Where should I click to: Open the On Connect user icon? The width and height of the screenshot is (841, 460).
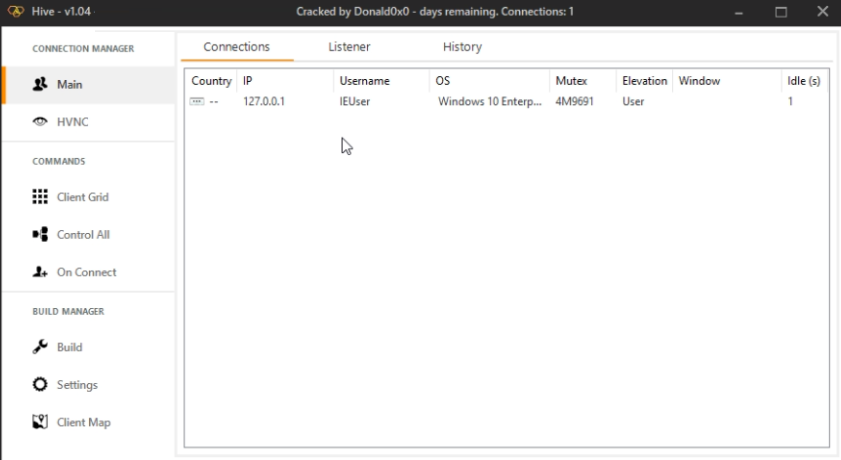[x=40, y=272]
